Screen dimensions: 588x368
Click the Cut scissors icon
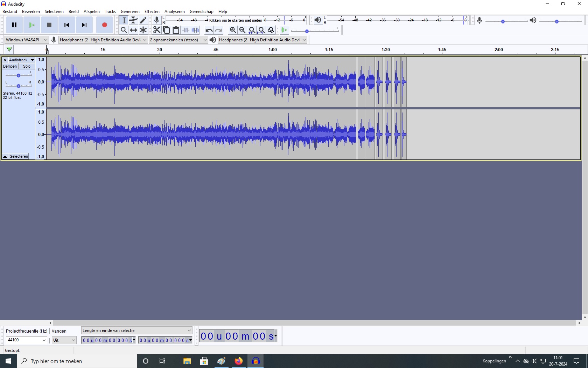[x=156, y=30]
